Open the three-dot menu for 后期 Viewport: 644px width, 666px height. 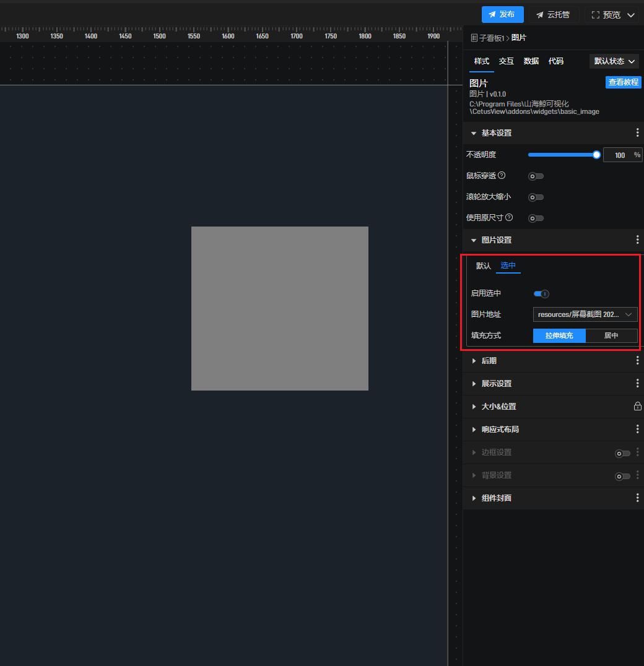637,361
